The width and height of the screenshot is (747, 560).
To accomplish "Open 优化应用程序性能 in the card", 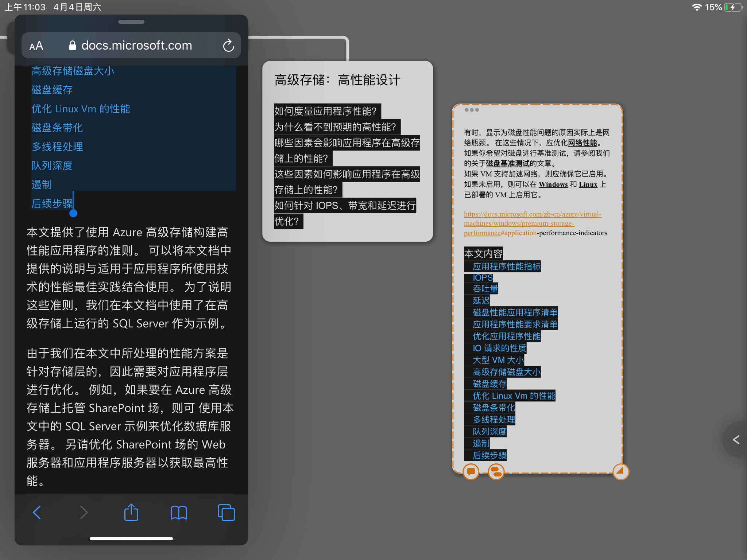I will pos(507,336).
